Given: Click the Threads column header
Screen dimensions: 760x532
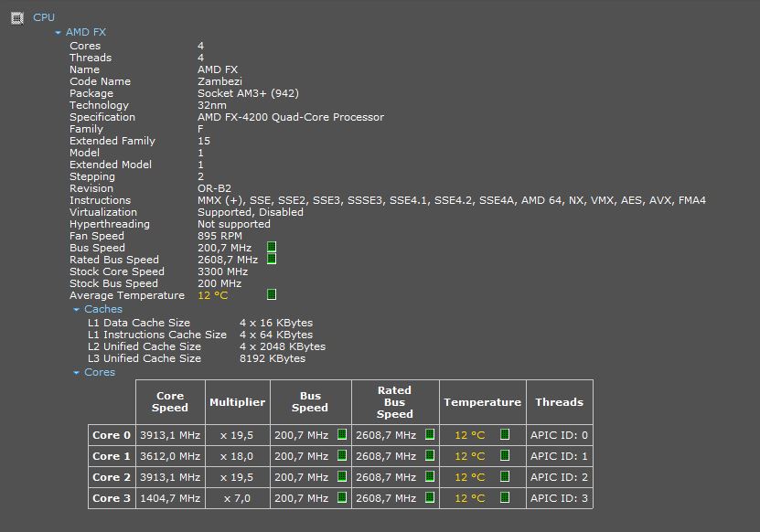Looking at the screenshot, I should tap(560, 402).
